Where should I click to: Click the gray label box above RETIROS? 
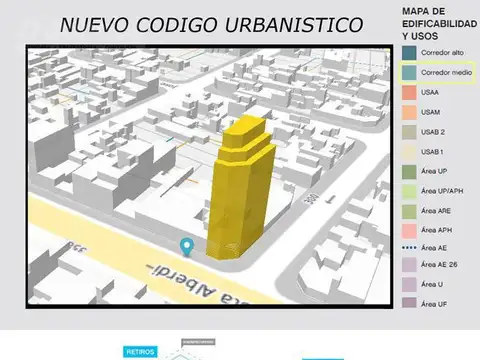198,342
